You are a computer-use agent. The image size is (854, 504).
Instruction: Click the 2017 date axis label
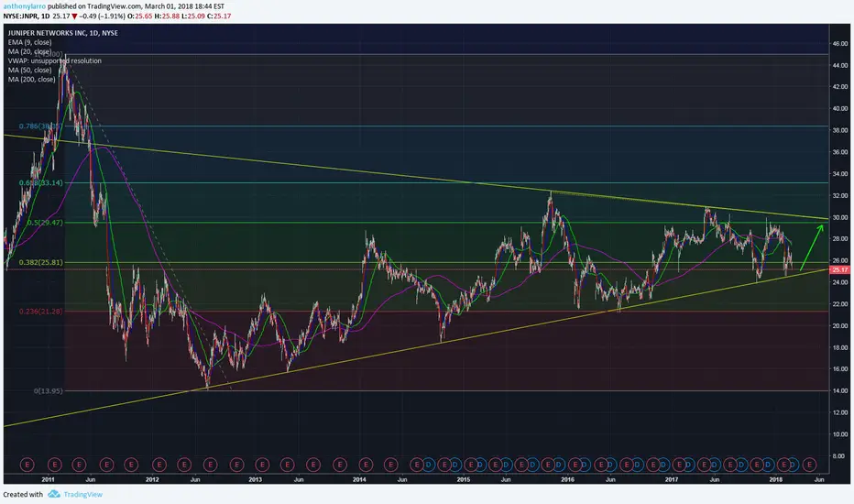pos(672,479)
